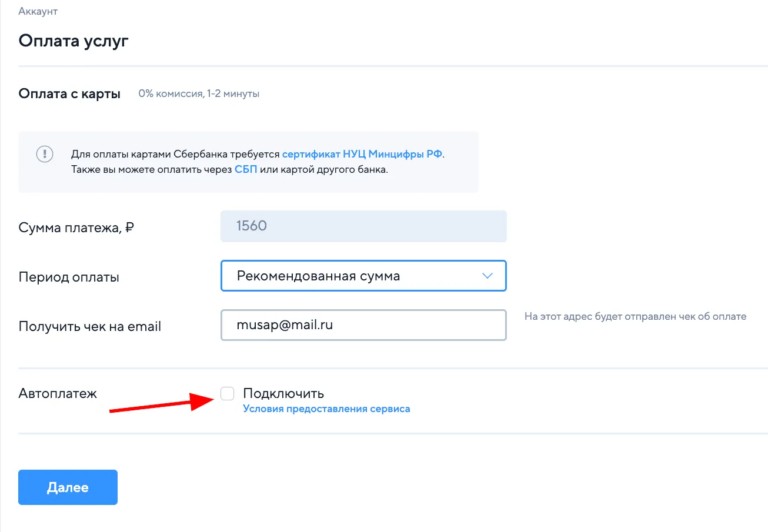This screenshot has width=768, height=532.
Task: Enable the Автоплатеж checkbox
Action: pyautogui.click(x=228, y=393)
